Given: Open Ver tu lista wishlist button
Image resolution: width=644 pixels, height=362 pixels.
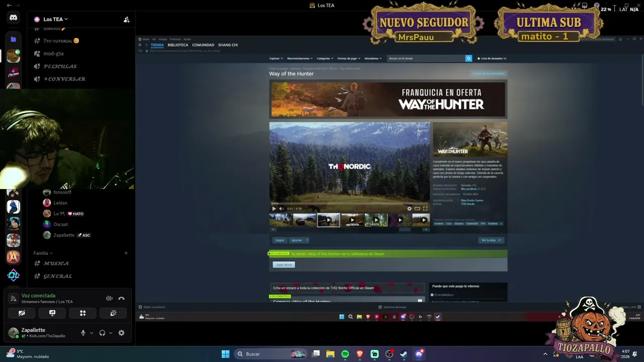Looking at the screenshot, I should [x=491, y=240].
